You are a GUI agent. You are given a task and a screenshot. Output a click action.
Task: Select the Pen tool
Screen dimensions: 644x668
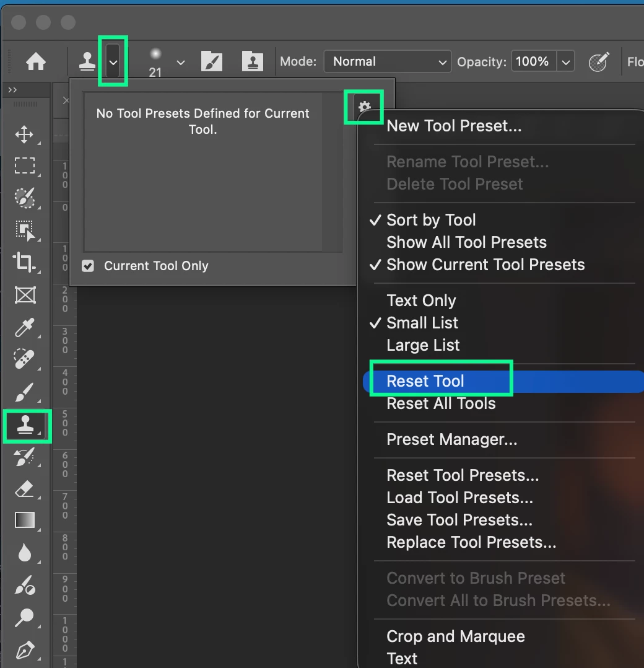[x=25, y=651]
